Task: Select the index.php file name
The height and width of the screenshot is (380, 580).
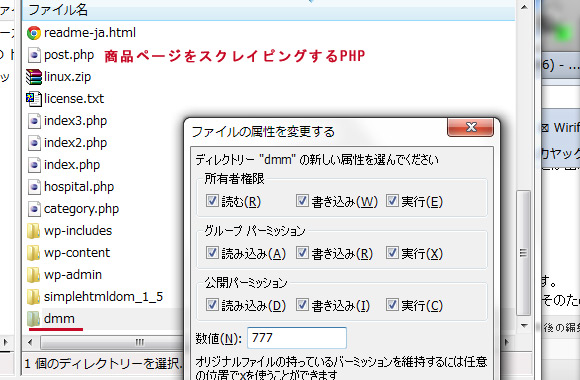Action: tap(72, 165)
